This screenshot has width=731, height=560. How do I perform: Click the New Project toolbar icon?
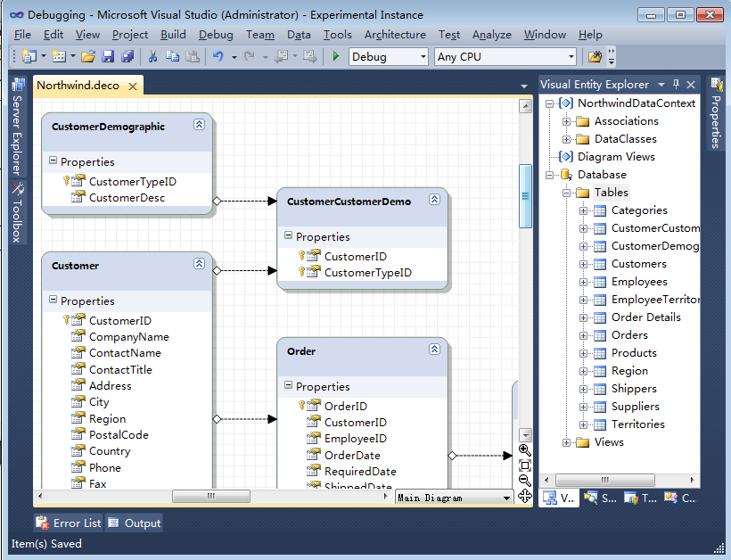click(29, 56)
